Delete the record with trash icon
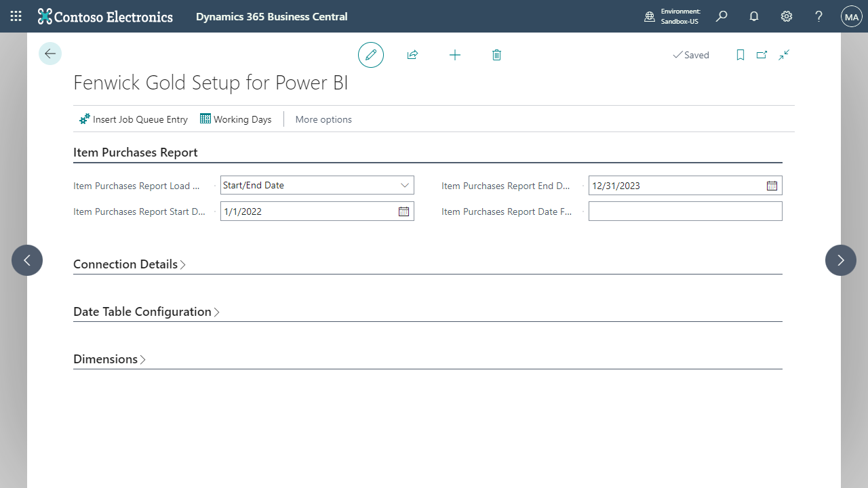This screenshot has height=488, width=868. [x=496, y=55]
